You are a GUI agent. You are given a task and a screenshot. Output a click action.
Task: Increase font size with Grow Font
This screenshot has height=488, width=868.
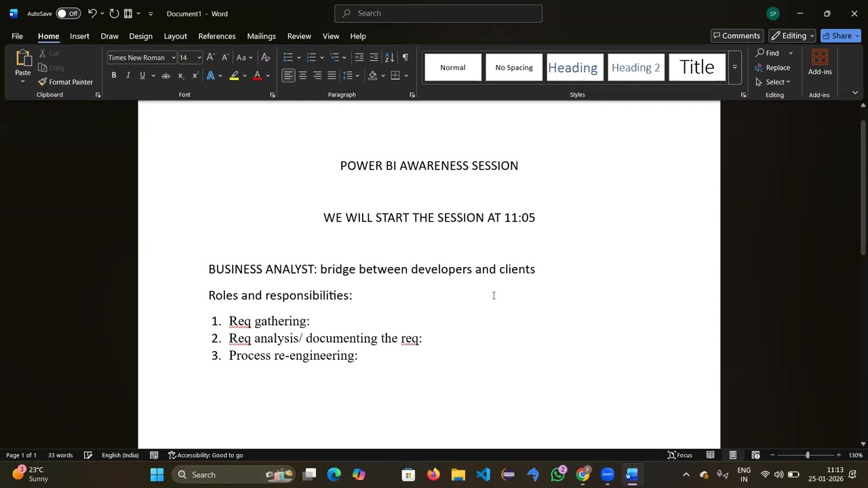[210, 58]
